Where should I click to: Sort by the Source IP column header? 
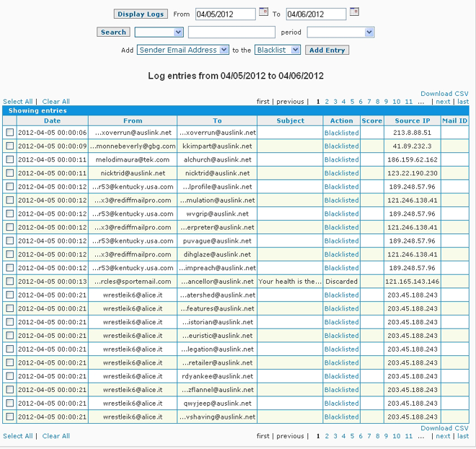point(413,121)
